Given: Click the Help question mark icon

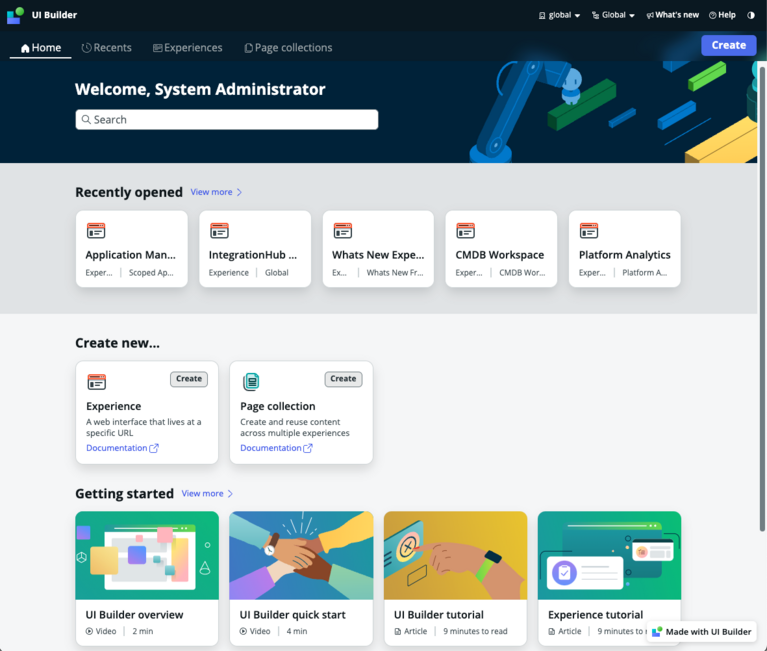Looking at the screenshot, I should click(713, 15).
